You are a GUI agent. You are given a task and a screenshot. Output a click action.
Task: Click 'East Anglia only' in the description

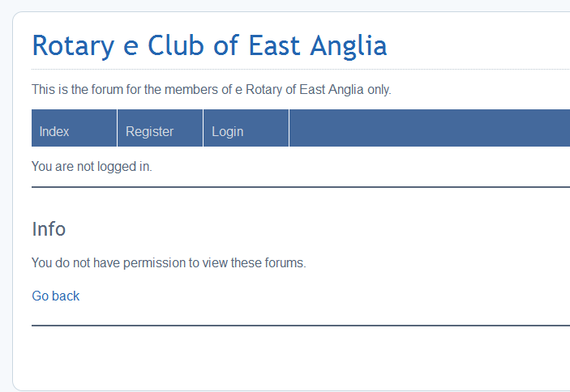[345, 89]
